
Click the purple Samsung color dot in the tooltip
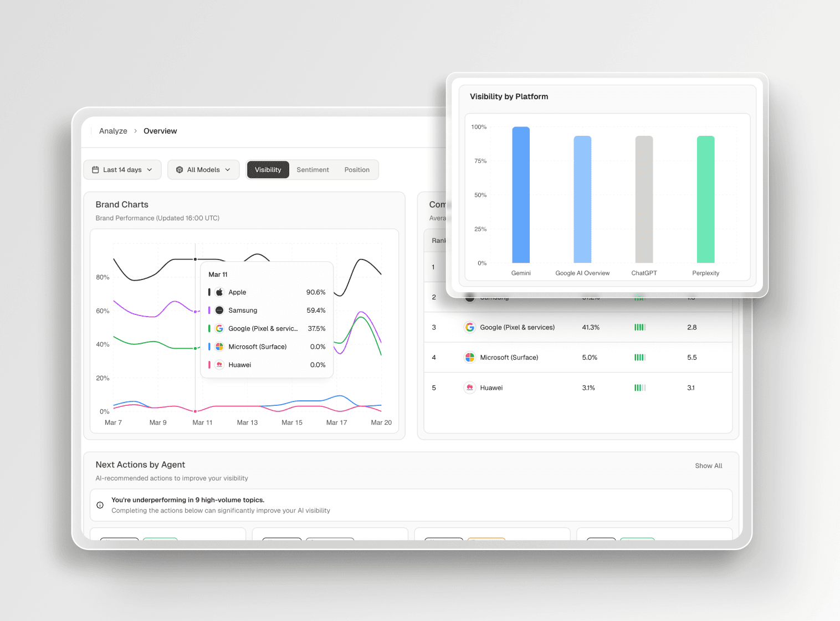click(x=209, y=310)
